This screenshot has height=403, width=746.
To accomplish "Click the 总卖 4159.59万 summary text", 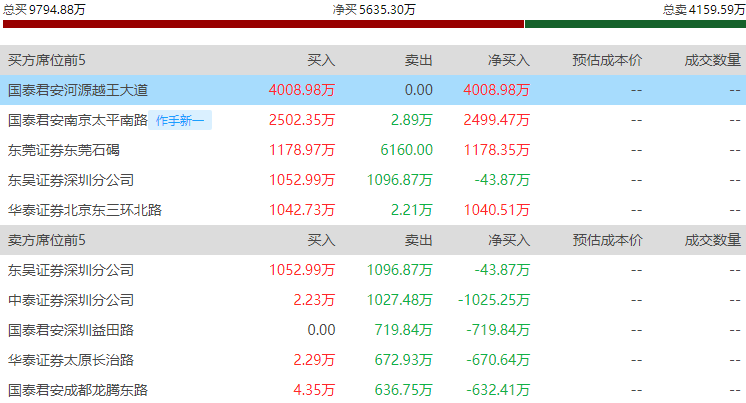I will point(704,10).
